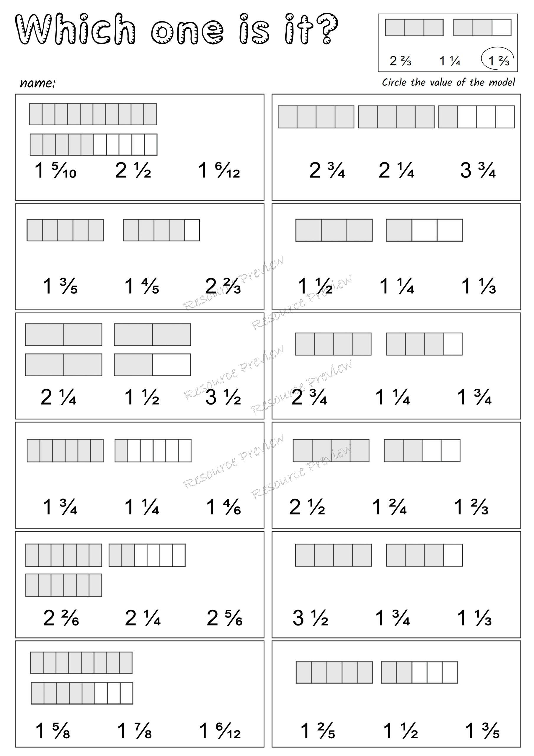Viewport: 534px width, 756px height.
Task: Select 3 ½ under the halves bar model
Action: (x=223, y=397)
